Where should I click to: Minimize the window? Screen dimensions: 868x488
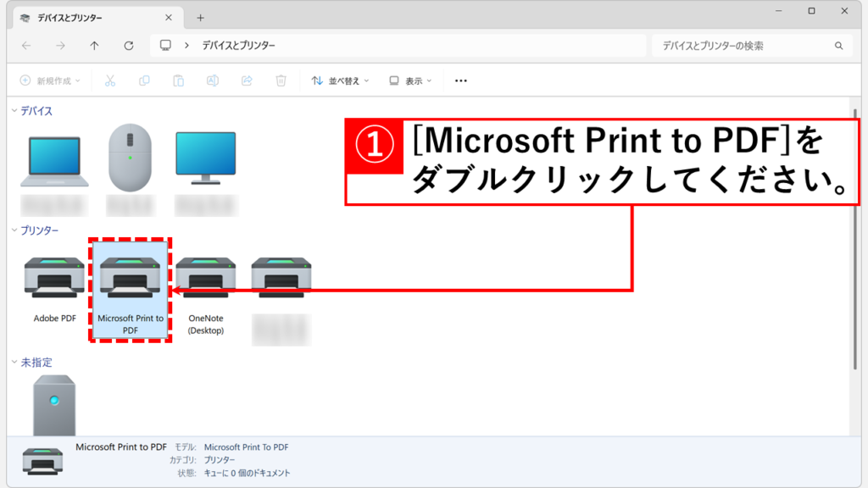pos(778,11)
